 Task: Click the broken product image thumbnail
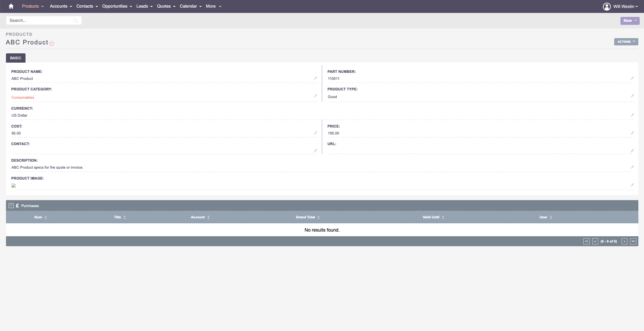pyautogui.click(x=14, y=186)
